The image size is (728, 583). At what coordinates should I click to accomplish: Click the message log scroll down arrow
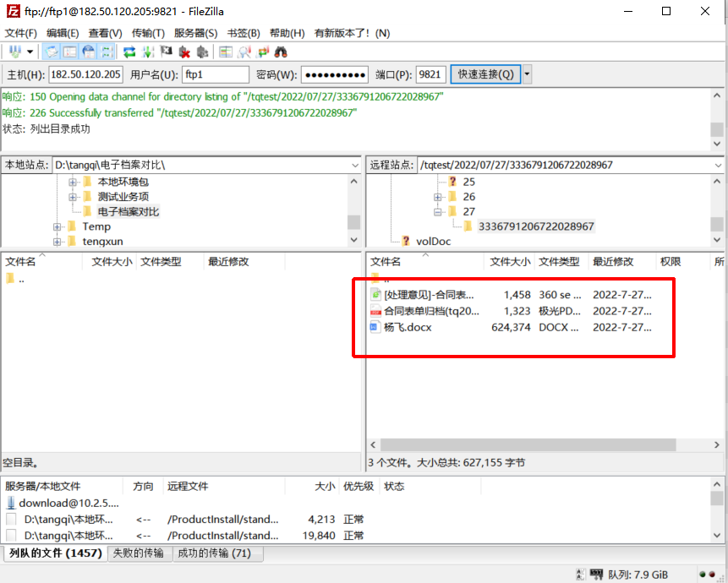717,144
